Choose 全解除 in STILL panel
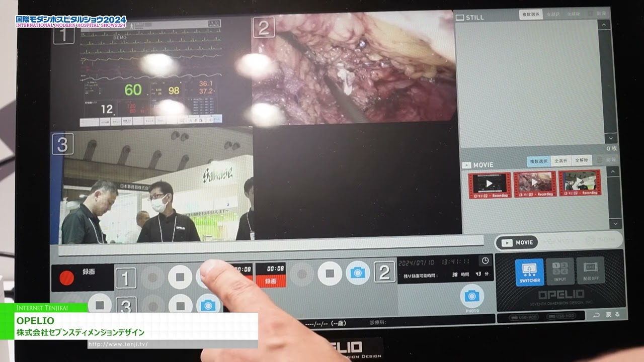Viewport: 644px width, 362px height. pyautogui.click(x=573, y=15)
